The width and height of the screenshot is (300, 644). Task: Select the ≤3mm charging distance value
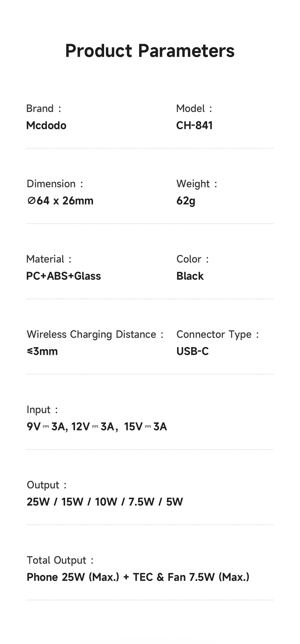pos(42,351)
